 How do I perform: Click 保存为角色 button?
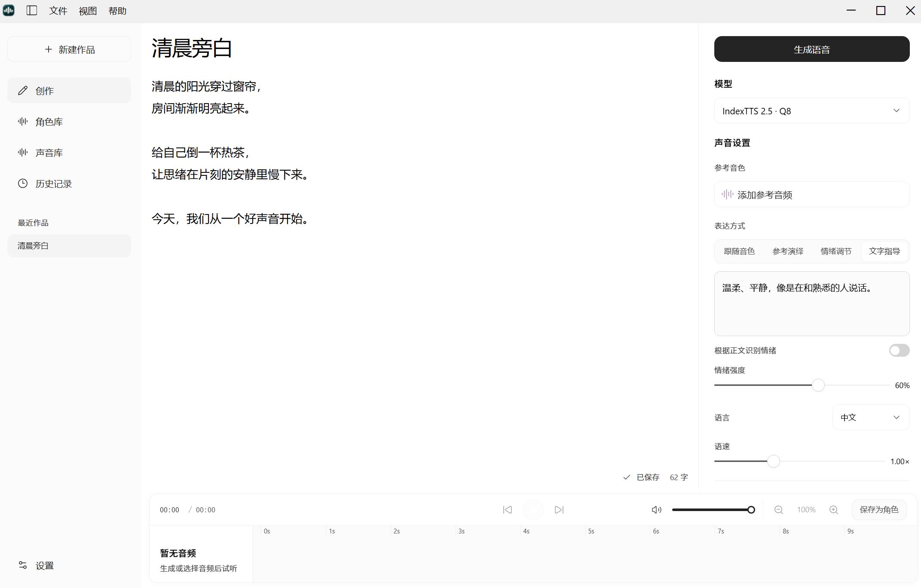pyautogui.click(x=879, y=510)
